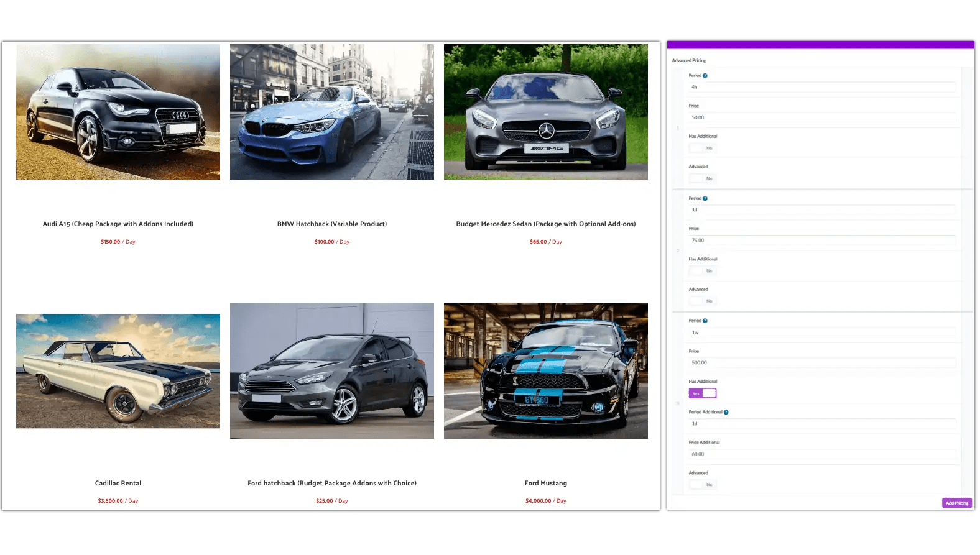Open the Audi A15 Cheap Package title link
Image resolution: width=980 pixels, height=555 pixels.
coord(118,224)
